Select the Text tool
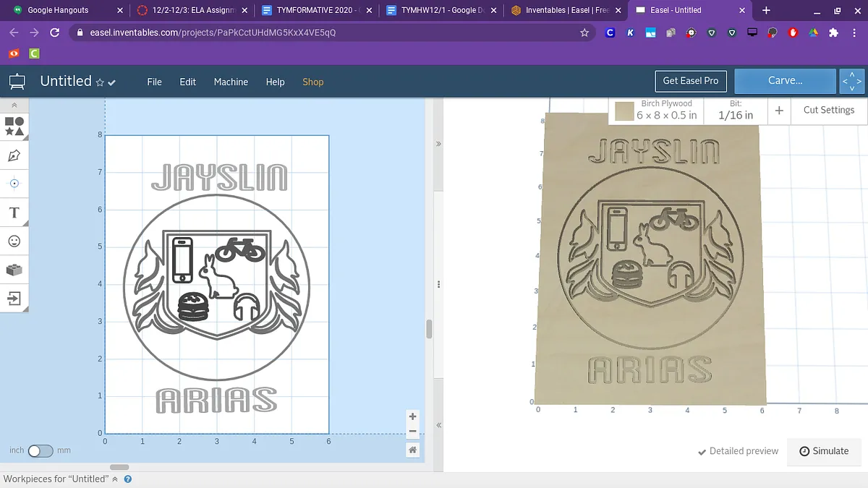The height and width of the screenshot is (488, 868). coord(14,213)
